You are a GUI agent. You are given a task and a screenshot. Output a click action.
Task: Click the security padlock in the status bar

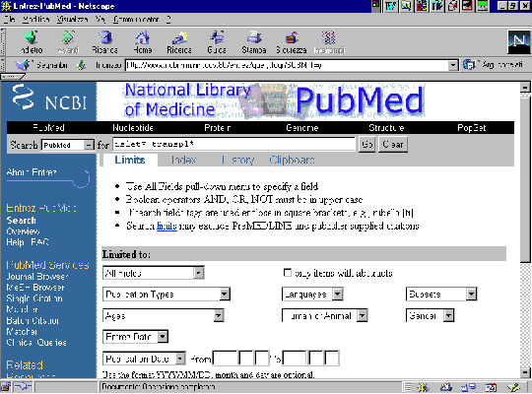6,387
